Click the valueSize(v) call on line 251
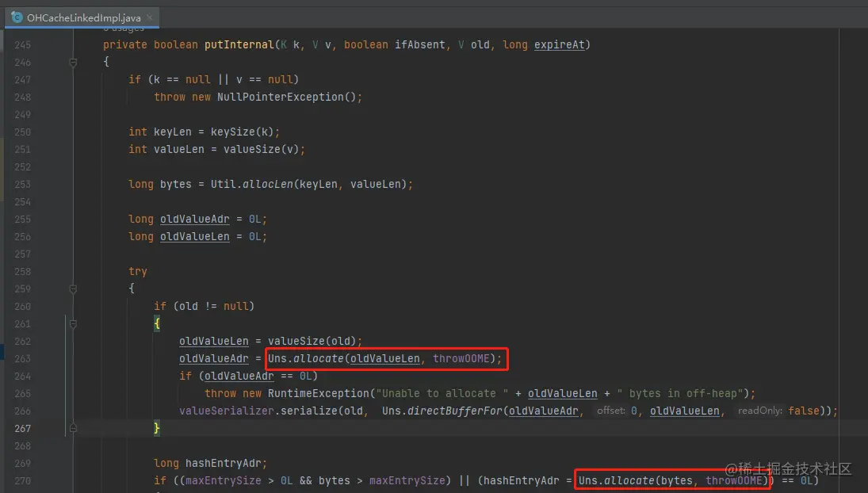 (262, 149)
